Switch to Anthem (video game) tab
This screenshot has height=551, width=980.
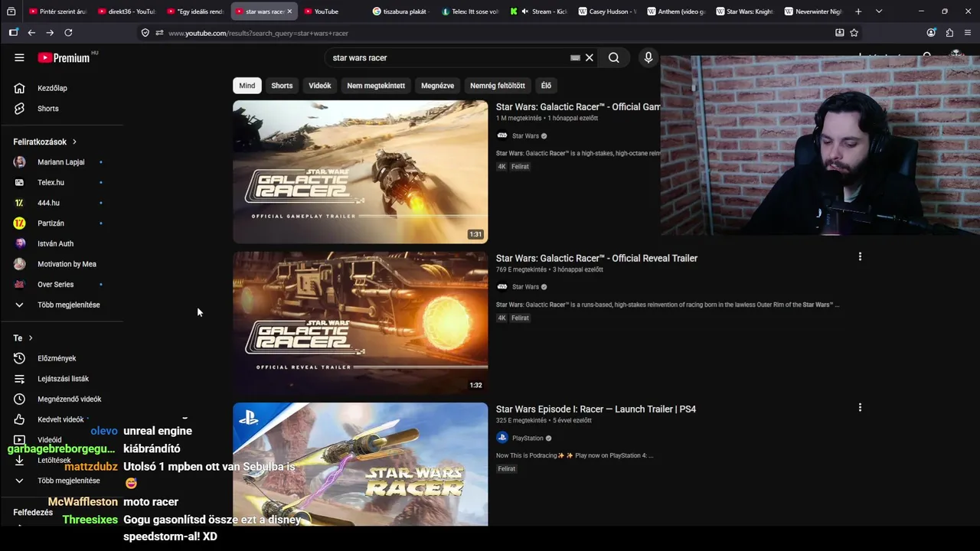[677, 11]
